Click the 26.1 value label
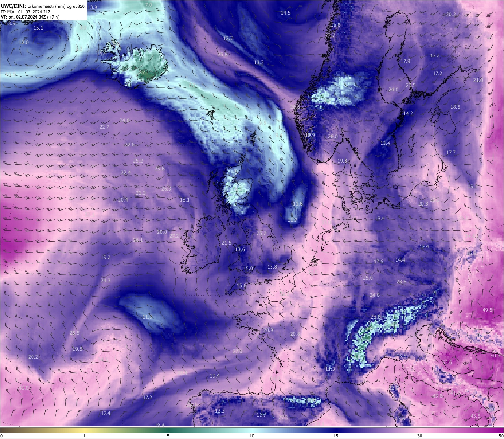Screen dimensions: 504x439 (x=138, y=240)
